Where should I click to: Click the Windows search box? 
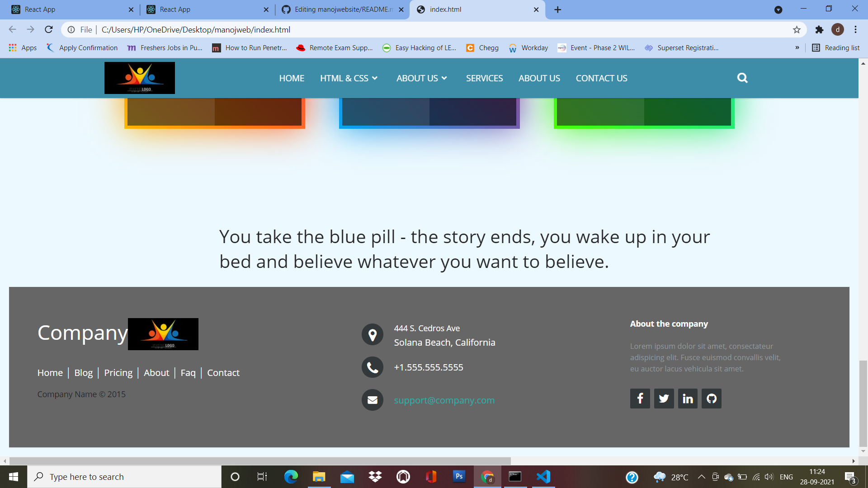(x=124, y=477)
